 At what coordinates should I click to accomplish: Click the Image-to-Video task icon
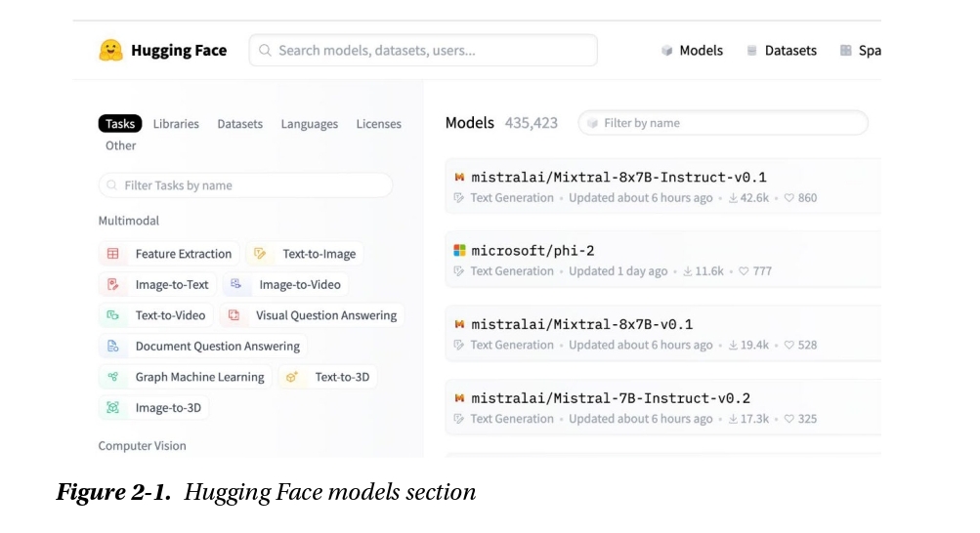click(x=236, y=285)
